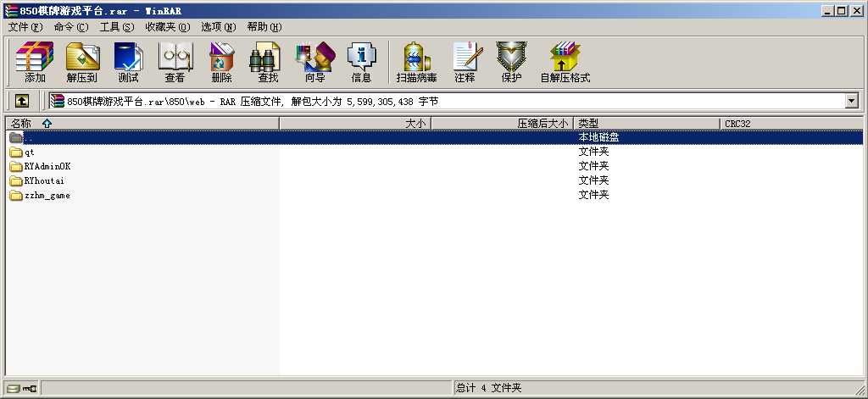Minimize the WinRAR window
Image resolution: width=868 pixels, height=399 pixels.
click(827, 10)
